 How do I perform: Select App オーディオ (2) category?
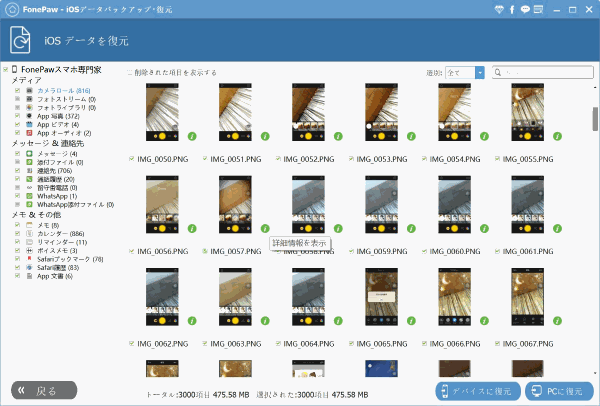click(64, 133)
